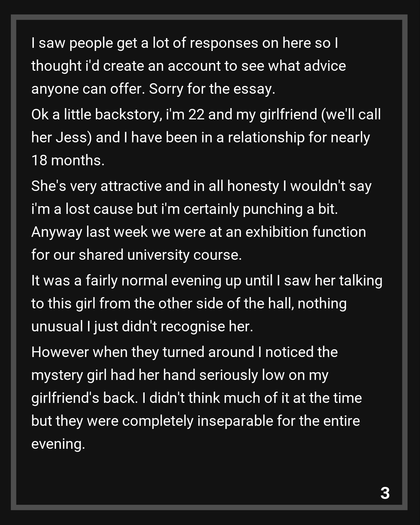Click the sentence 'Sorry for the essay.'
This screenshot has height=525, width=420.
(212, 89)
